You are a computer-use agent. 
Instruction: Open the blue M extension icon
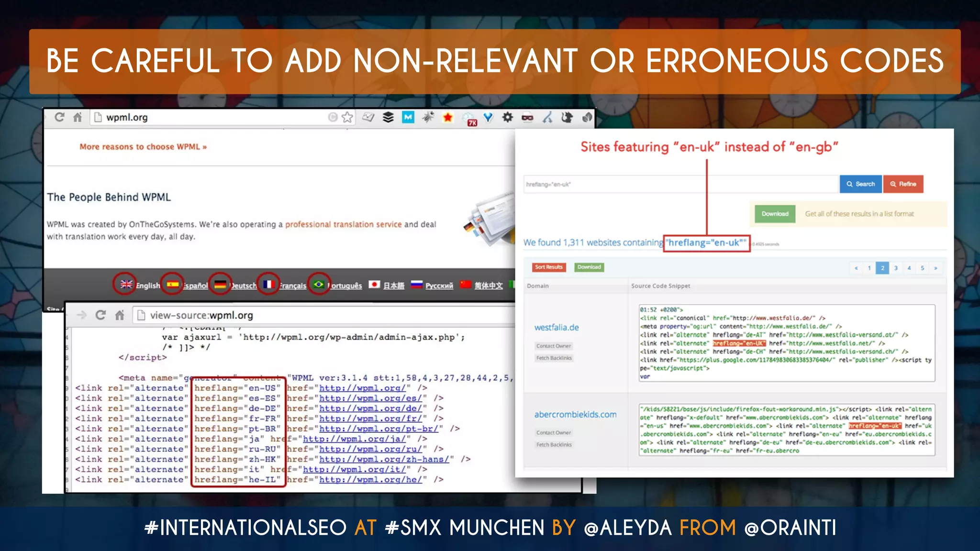[x=408, y=117]
